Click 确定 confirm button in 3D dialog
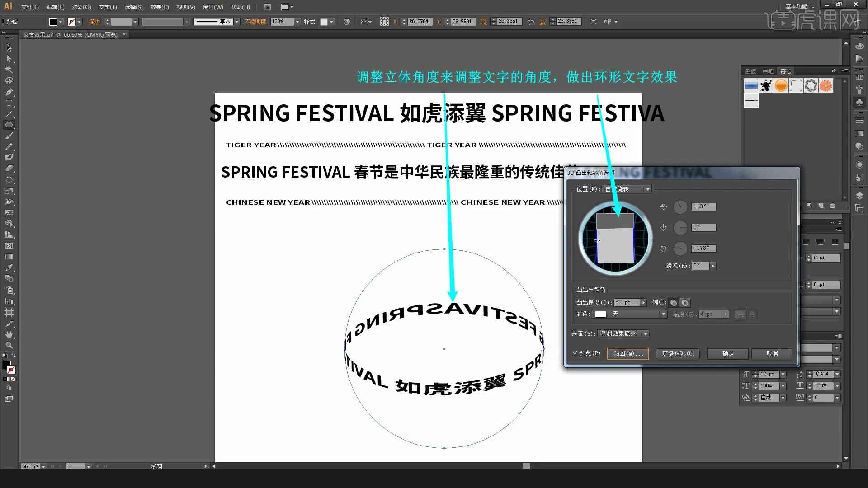Viewport: 868px width, 488px height. tap(728, 353)
